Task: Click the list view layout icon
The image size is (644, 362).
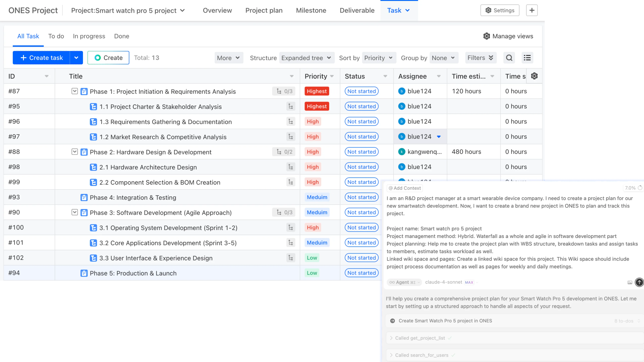Action: pos(527,58)
